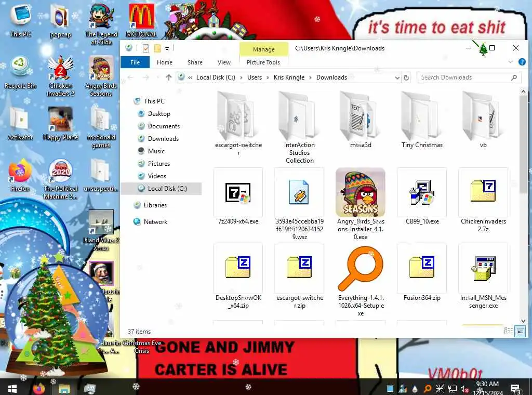Click the New Folder quick access button

point(157,48)
